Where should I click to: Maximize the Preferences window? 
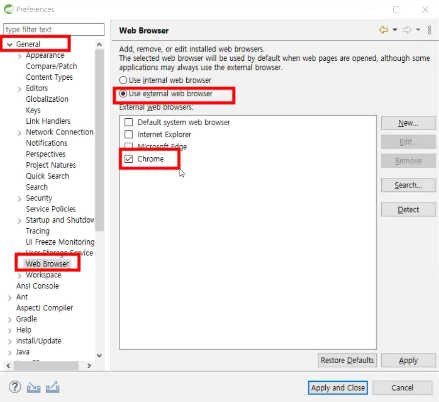(x=396, y=9)
